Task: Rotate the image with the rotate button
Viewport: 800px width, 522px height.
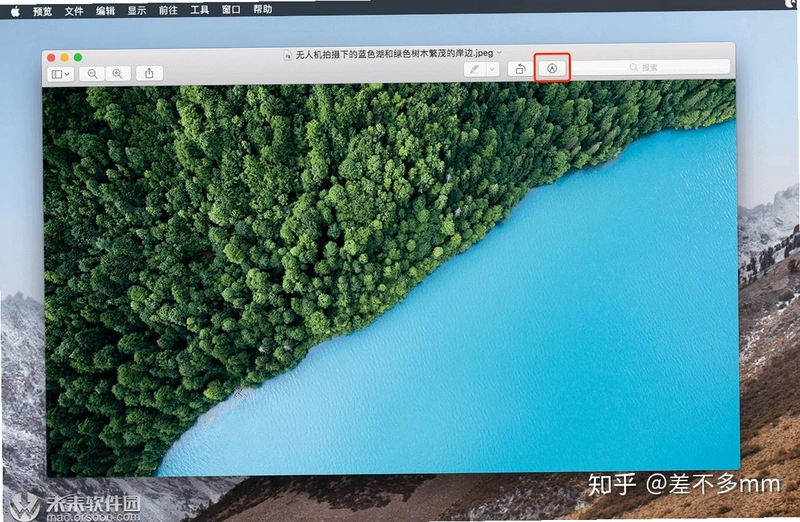Action: [520, 69]
